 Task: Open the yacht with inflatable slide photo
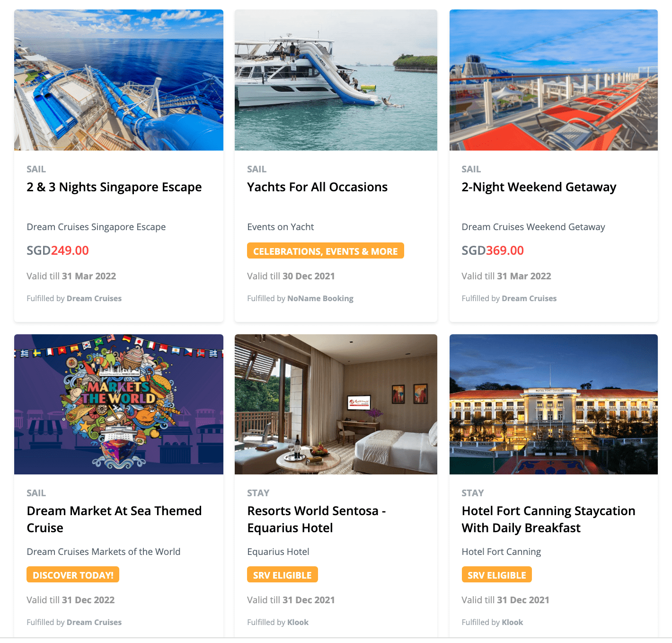click(x=336, y=80)
